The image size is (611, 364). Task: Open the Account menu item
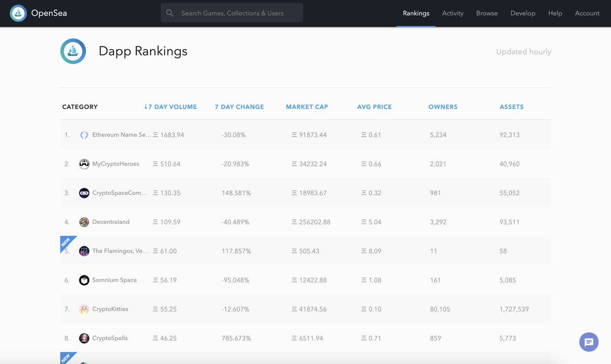[x=587, y=13]
